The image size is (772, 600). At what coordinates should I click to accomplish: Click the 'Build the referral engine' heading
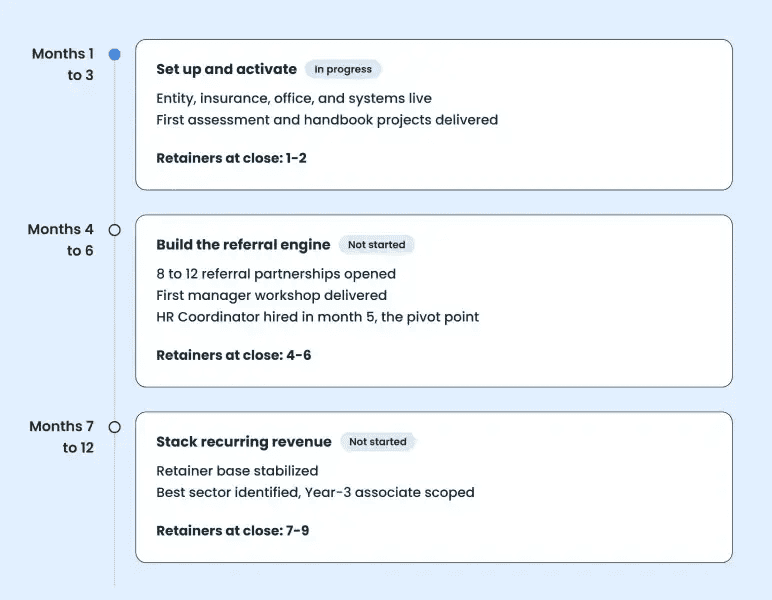click(243, 245)
